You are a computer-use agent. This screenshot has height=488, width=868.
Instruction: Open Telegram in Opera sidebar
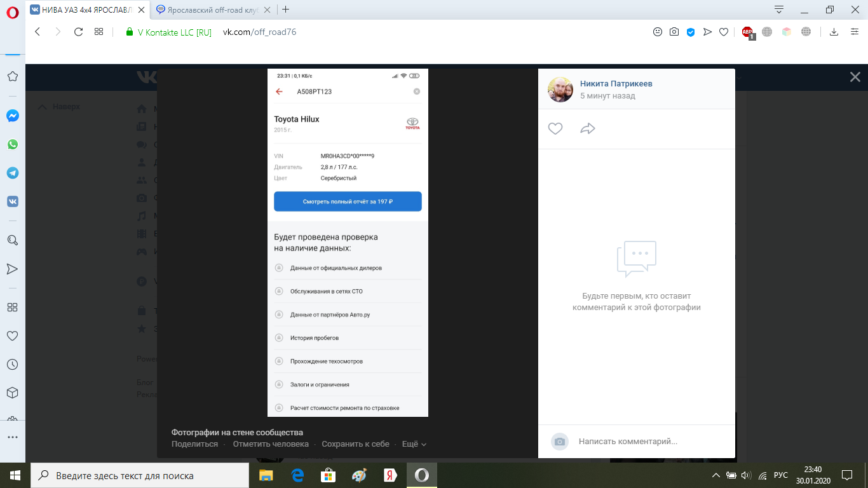13,173
